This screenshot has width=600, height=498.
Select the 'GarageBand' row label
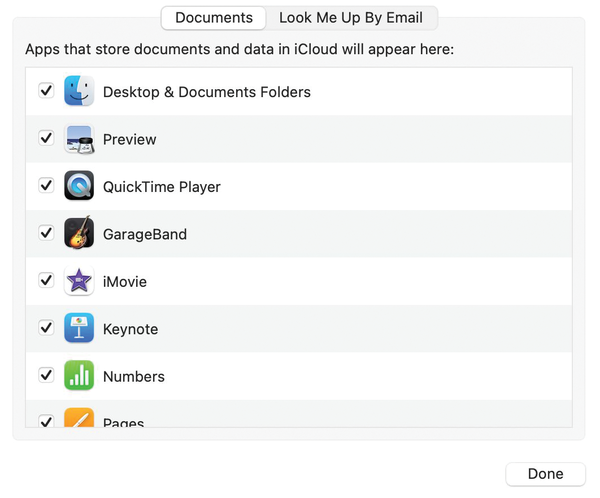tap(145, 234)
